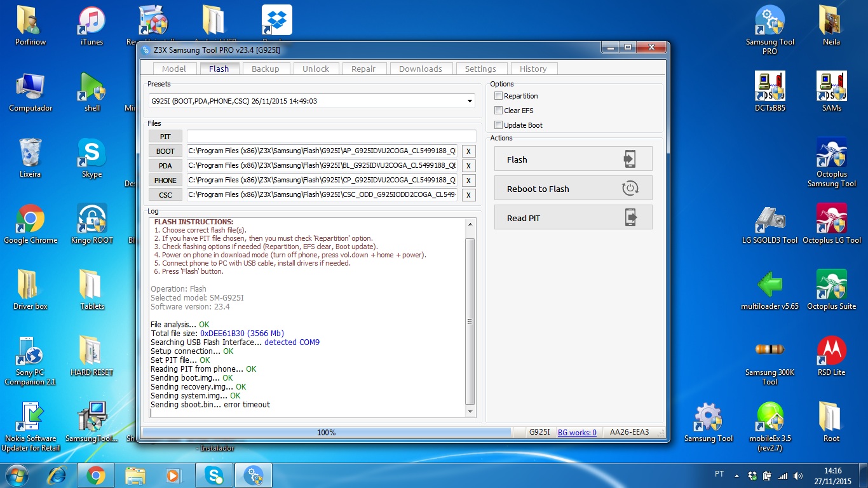Open Internet Explorer from the taskbar
This screenshot has width=868, height=488.
57,475
